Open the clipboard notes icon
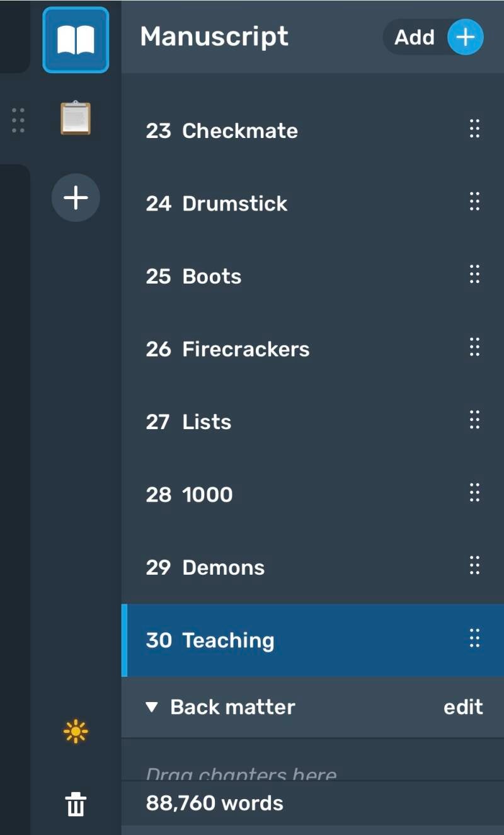Screen dimensions: 504x835 click(76, 118)
